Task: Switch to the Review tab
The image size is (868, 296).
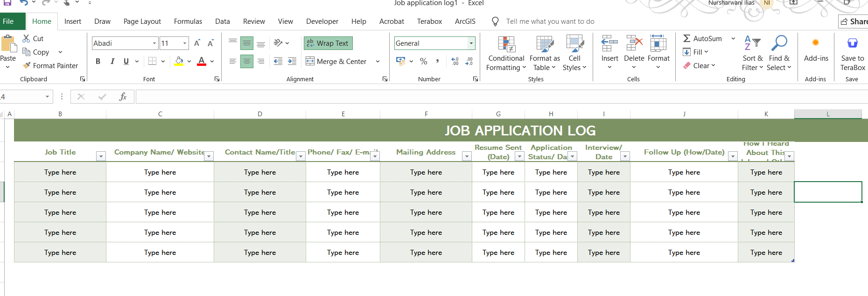Action: pos(254,21)
